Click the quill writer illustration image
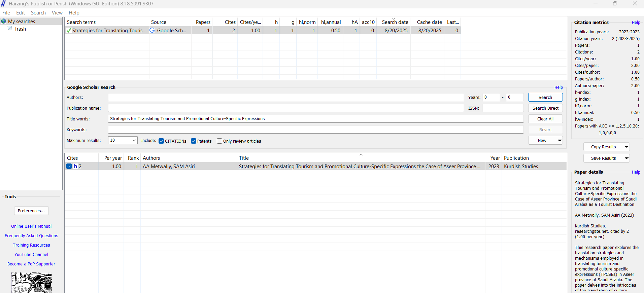Screen dimensions: 644x293 (31, 283)
